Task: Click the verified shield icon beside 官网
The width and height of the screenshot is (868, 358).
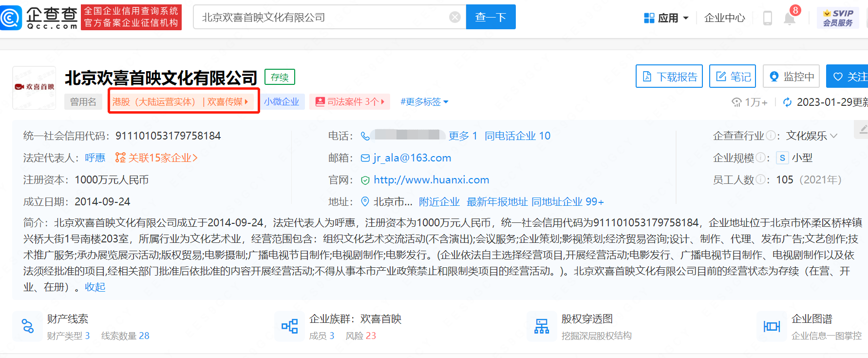Action: tap(365, 180)
